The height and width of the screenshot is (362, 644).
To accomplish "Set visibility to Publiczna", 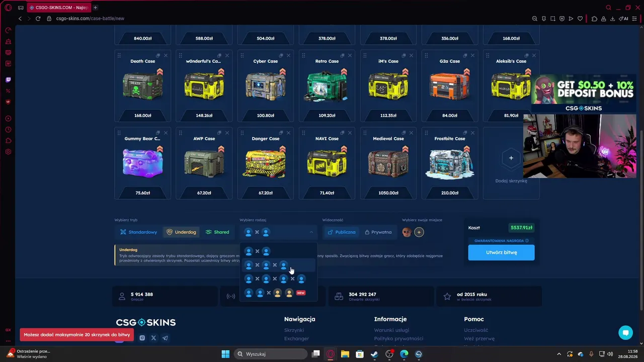I will 342,232.
